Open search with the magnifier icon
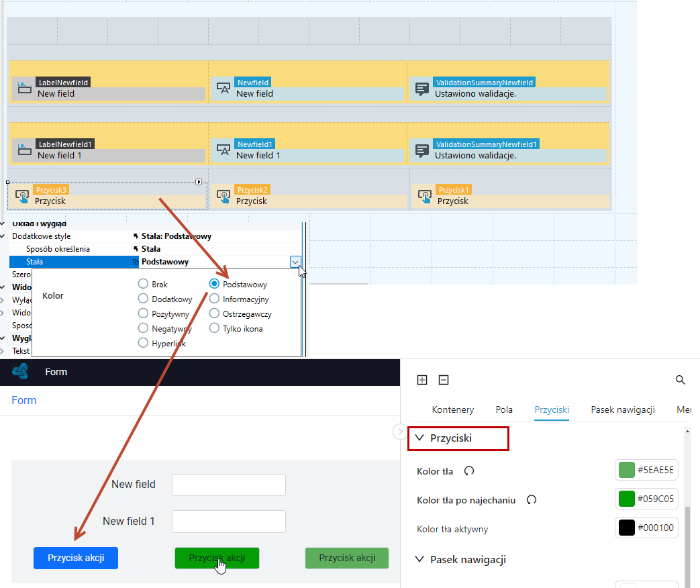The image size is (700, 588). tap(680, 380)
